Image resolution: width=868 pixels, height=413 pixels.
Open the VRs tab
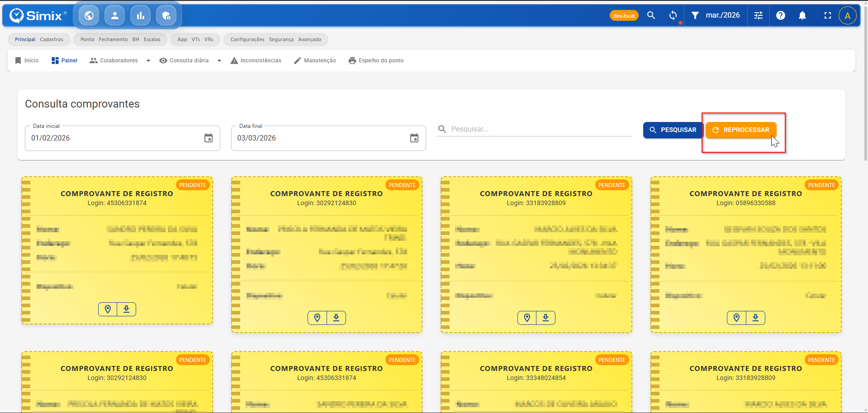coord(209,39)
